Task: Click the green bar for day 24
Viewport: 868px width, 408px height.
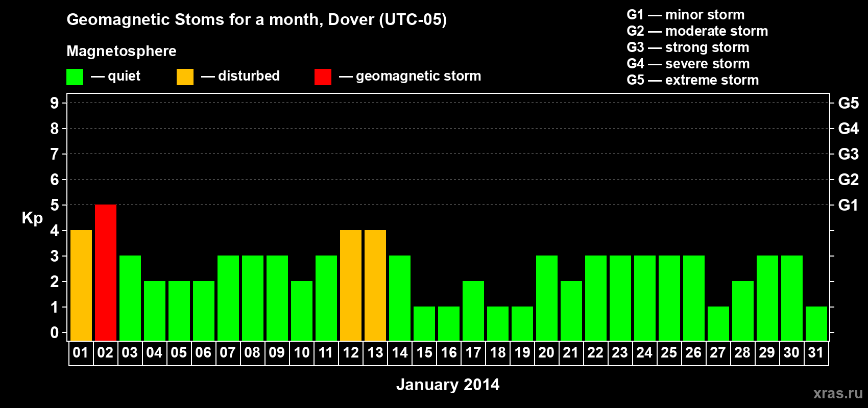Action: [645, 298]
